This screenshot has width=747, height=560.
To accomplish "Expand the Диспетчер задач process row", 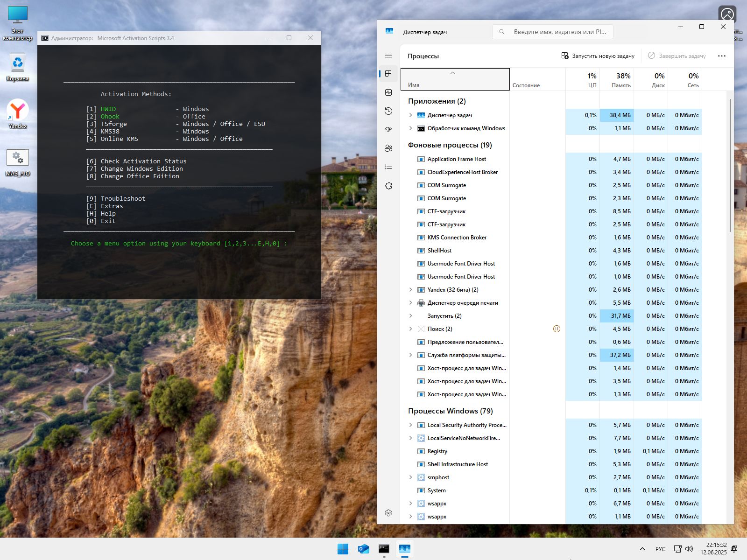I will pos(410,115).
